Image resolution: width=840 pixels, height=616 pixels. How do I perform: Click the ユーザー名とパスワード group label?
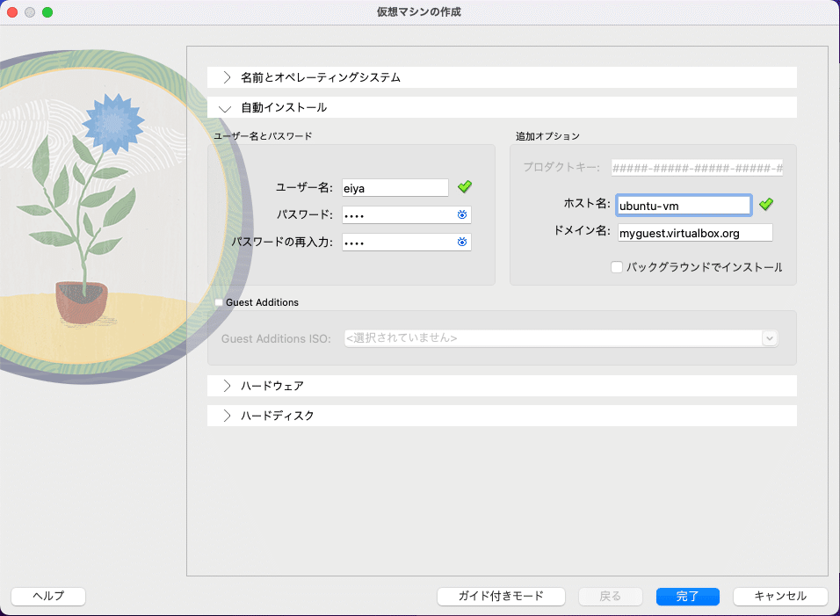tap(263, 136)
